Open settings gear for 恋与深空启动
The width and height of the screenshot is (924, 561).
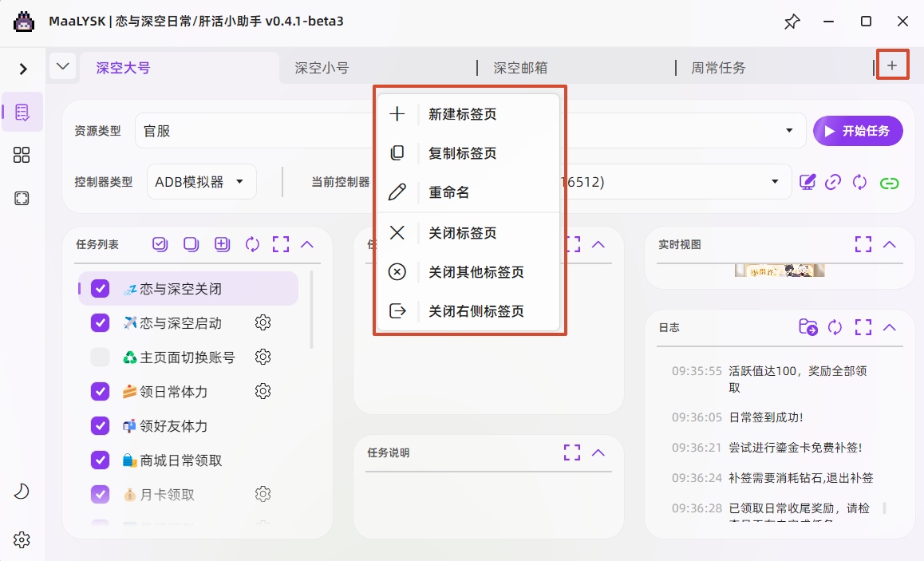(263, 322)
